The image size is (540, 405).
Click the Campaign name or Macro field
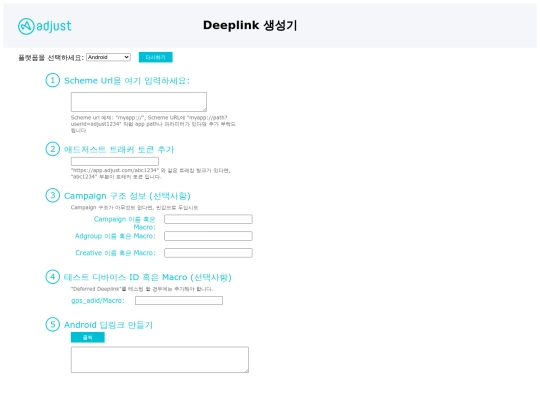coord(208,219)
